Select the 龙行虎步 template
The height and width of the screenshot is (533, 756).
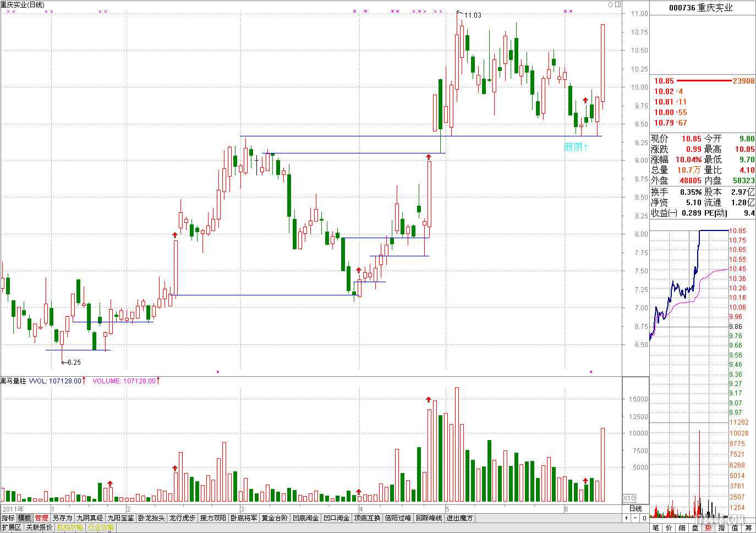(182, 518)
